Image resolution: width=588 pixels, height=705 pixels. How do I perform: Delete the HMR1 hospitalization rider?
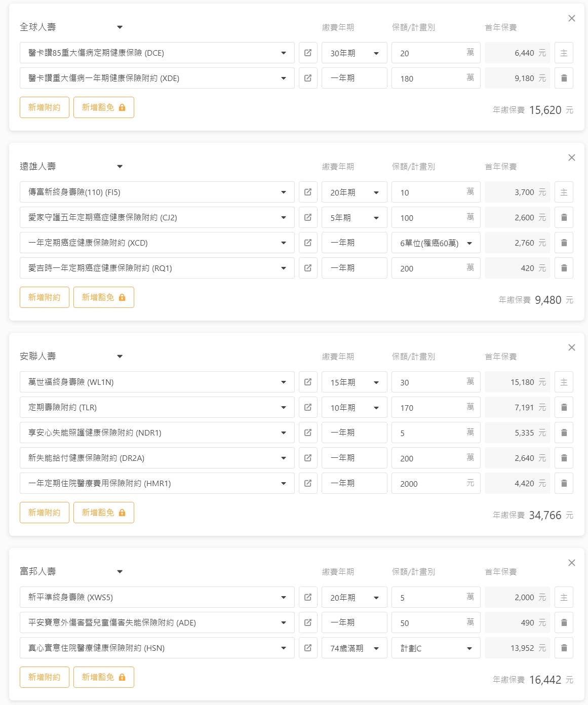pyautogui.click(x=564, y=483)
